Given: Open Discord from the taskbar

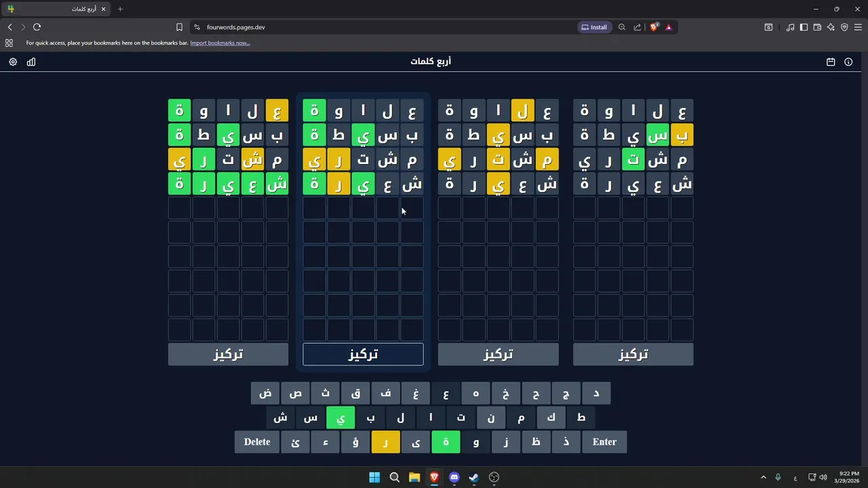Looking at the screenshot, I should point(454,477).
